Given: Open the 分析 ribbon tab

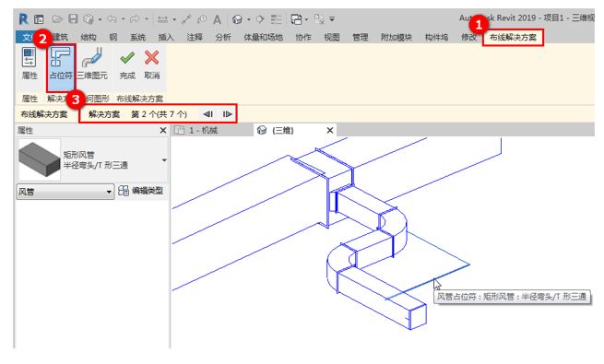Looking at the screenshot, I should pyautogui.click(x=223, y=38).
